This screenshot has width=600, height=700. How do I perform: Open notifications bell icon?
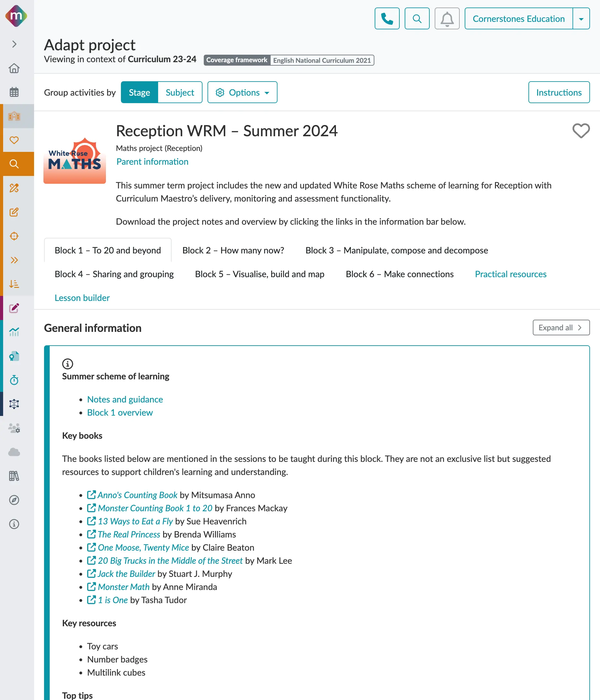coord(447,18)
